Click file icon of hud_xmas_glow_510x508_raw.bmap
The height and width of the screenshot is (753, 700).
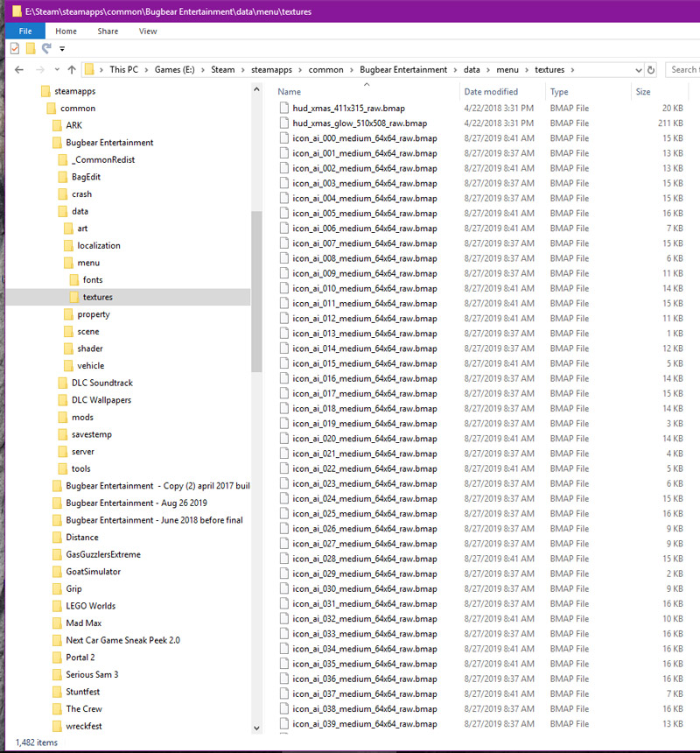(x=284, y=123)
